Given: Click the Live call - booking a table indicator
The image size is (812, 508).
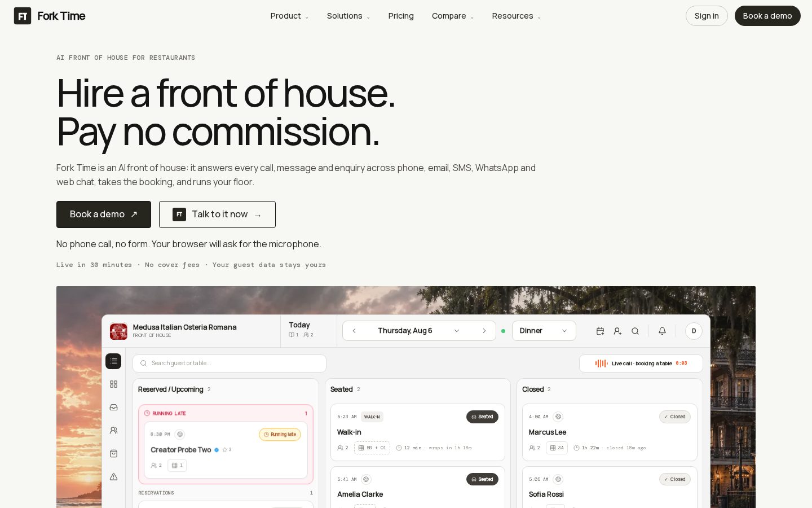Looking at the screenshot, I should click(x=641, y=364).
